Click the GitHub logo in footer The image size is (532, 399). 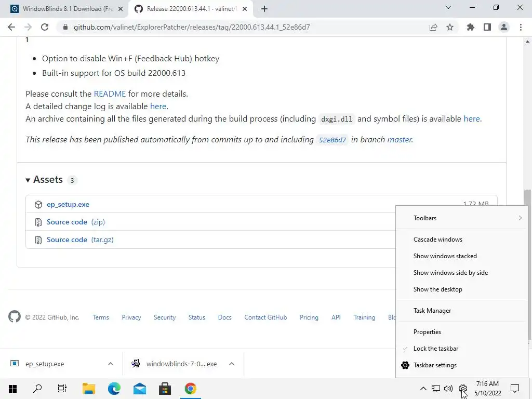tap(14, 316)
